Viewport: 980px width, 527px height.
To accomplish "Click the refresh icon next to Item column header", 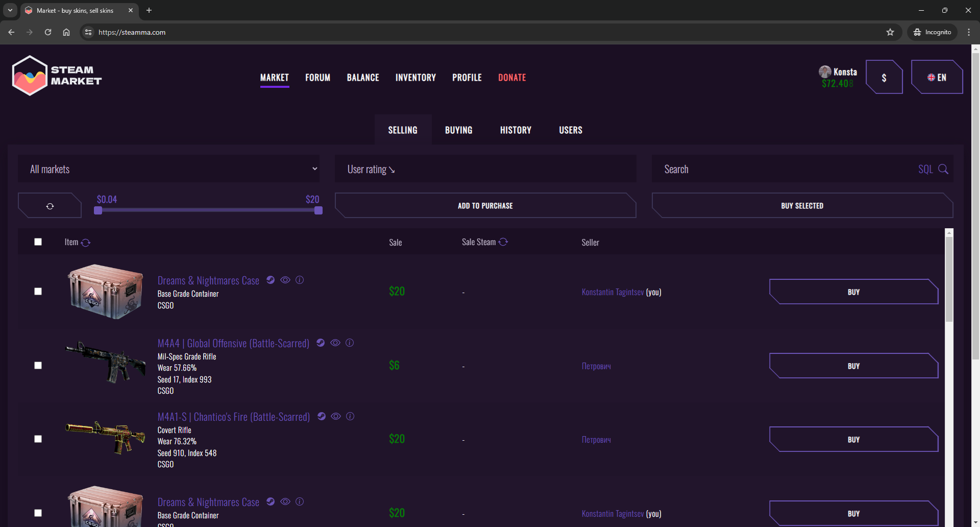I will click(86, 243).
